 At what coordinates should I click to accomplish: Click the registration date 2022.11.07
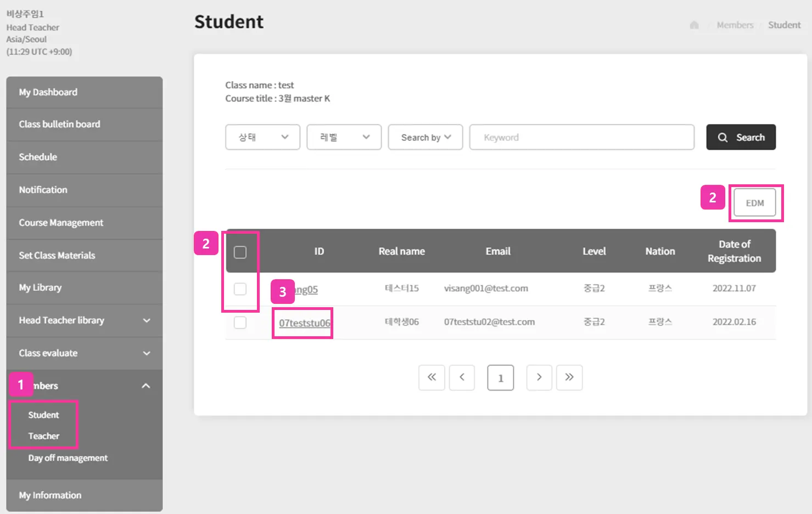point(734,289)
